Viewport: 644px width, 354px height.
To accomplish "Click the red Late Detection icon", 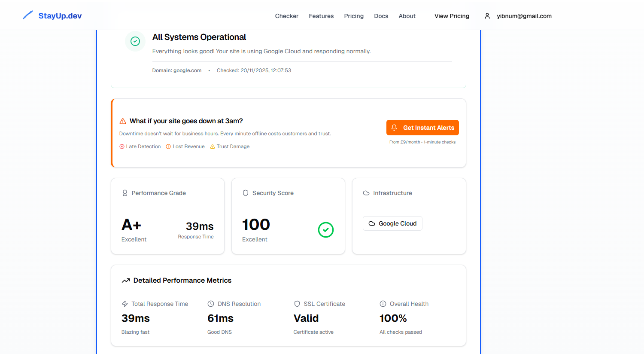I will pos(122,146).
